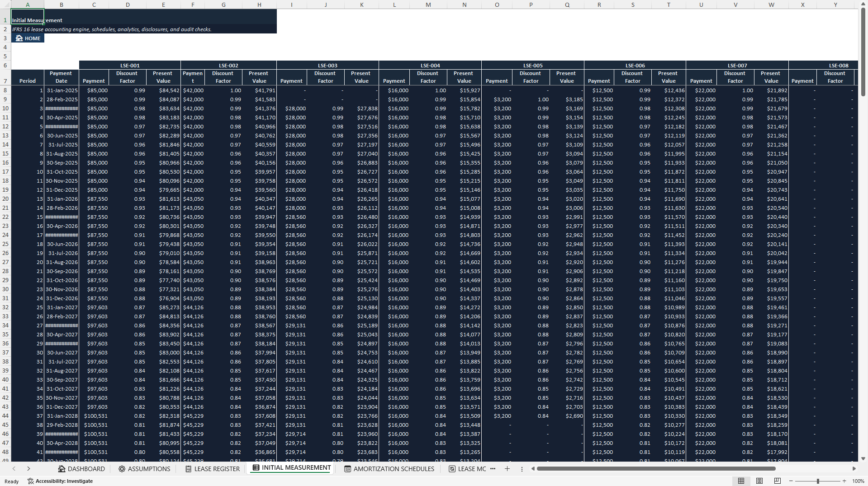Image resolution: width=868 pixels, height=486 pixels.
Task: Click the LSE-004 group header
Action: 430,66
